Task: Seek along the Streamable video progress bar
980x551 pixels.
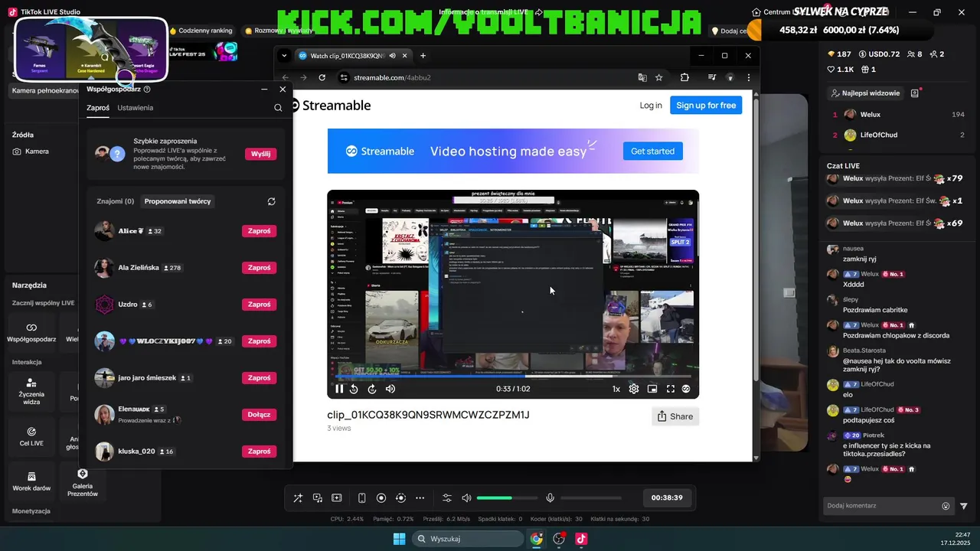Action: tap(513, 376)
